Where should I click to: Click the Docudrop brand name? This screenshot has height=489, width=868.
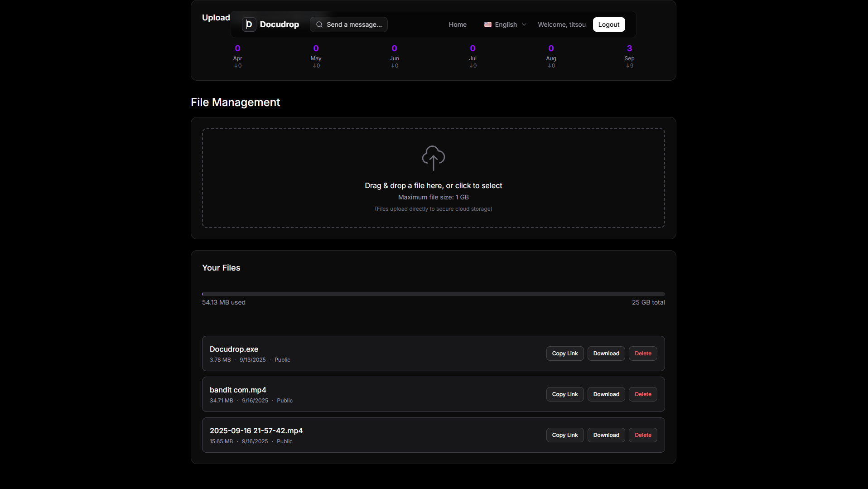280,24
